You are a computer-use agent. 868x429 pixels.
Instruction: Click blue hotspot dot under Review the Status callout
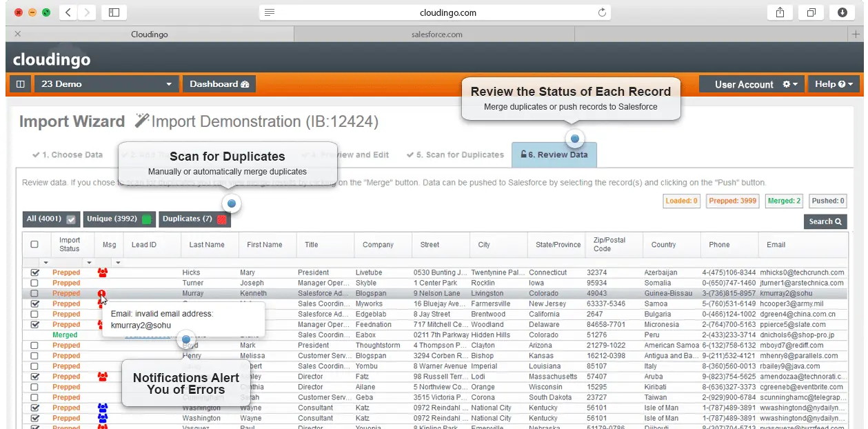[x=574, y=139]
